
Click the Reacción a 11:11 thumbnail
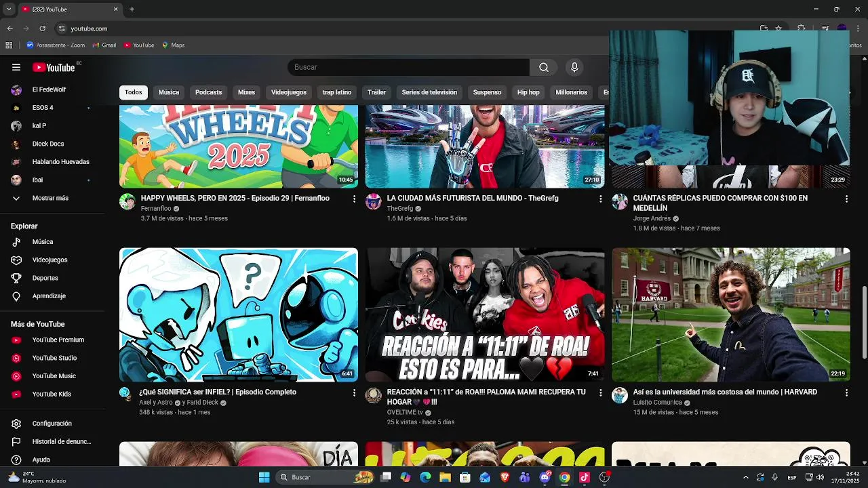[485, 314]
